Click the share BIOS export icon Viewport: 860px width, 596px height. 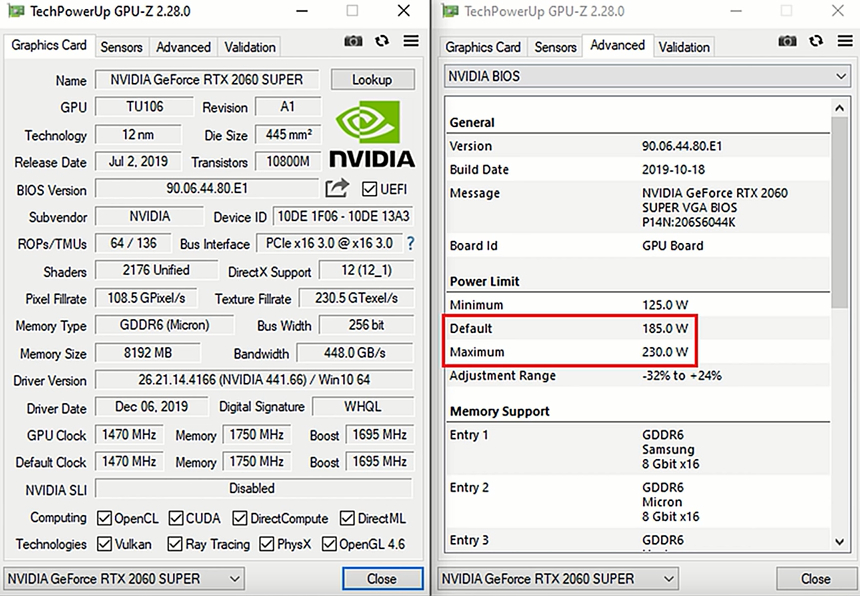click(x=338, y=188)
